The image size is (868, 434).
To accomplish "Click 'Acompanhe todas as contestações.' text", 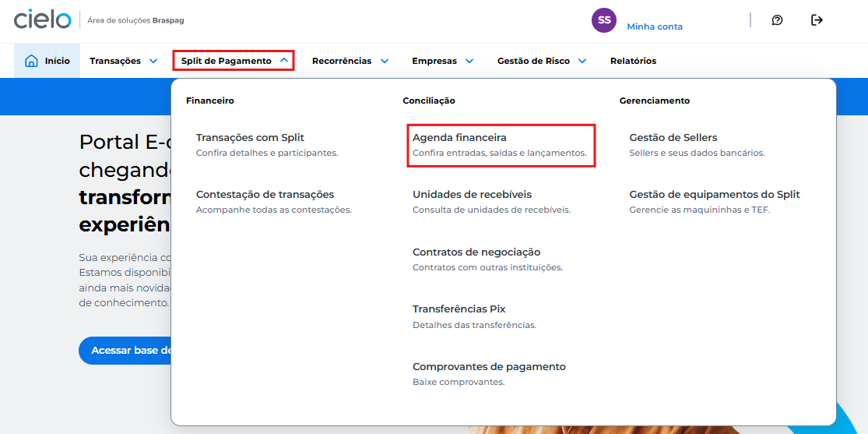I will 274,210.
